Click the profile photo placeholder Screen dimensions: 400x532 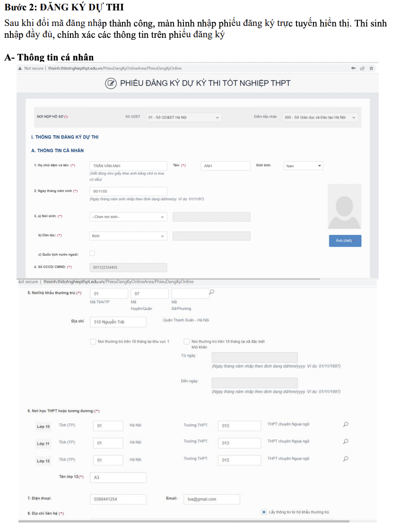point(344,206)
